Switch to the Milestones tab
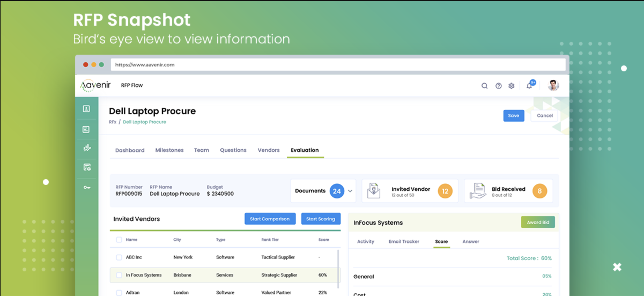The height and width of the screenshot is (296, 644). pos(169,150)
